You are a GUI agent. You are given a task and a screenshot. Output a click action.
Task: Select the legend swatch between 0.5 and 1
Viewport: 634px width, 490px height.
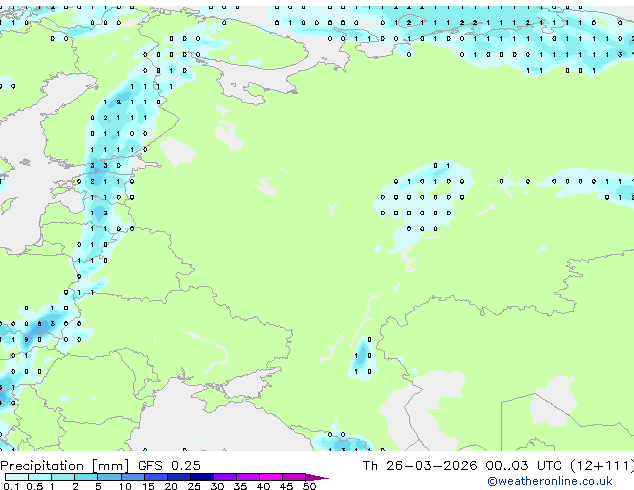coord(40,477)
